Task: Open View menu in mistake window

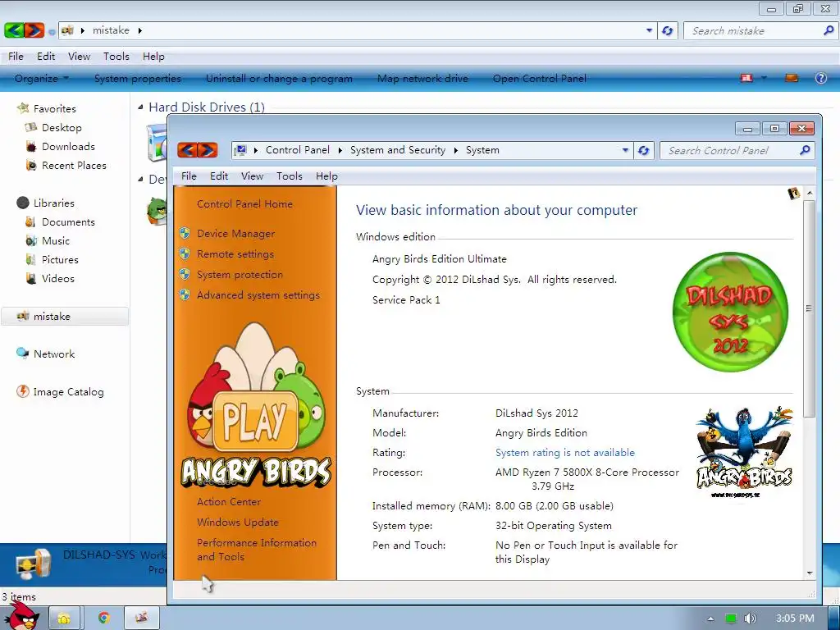Action: click(x=79, y=57)
